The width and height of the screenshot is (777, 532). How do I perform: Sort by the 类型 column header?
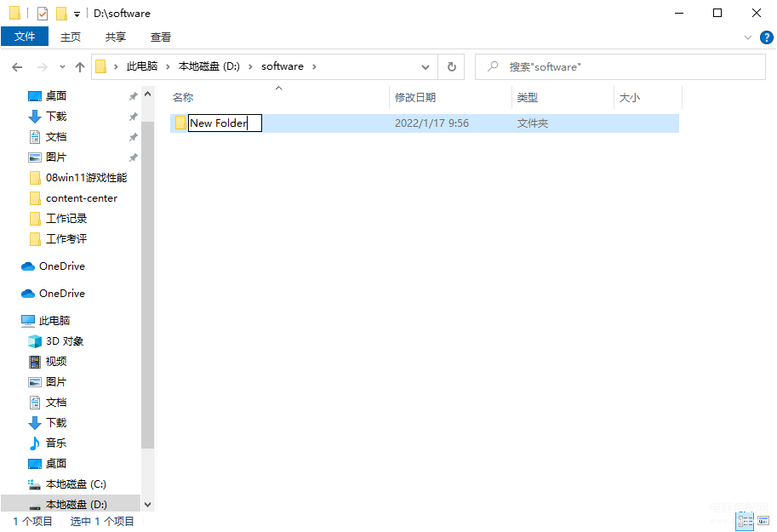point(528,98)
